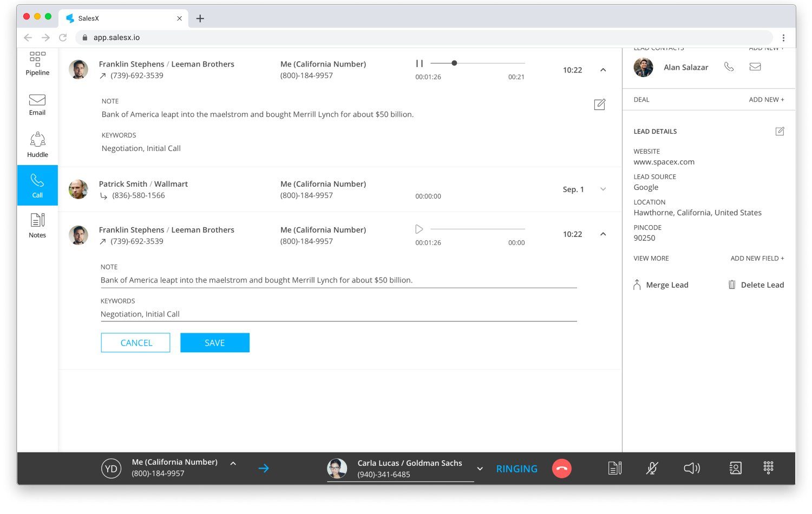Pause the playing call recording
The width and height of the screenshot is (812, 514).
pos(419,63)
